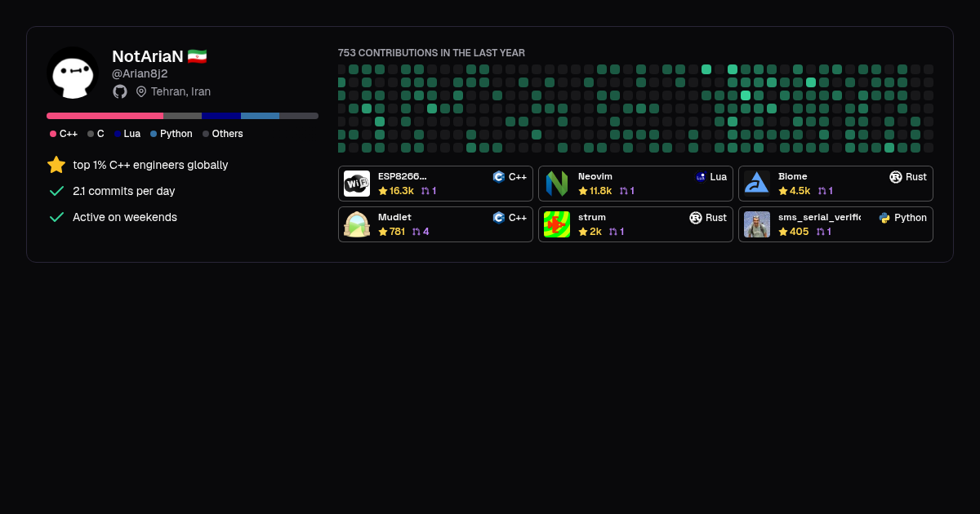Click the Others label in language legend
The image size is (980, 514).
click(228, 134)
